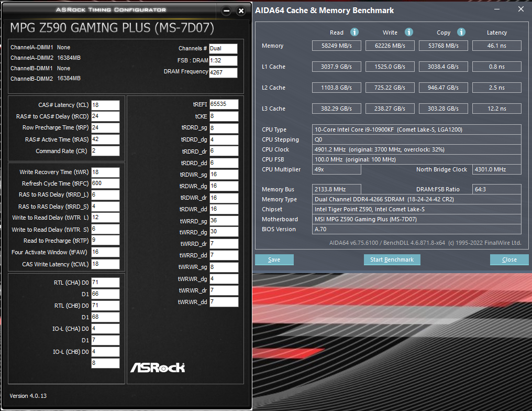The image size is (532, 411).
Task: Click the CPU Multiplier value 49x
Action: pos(337,169)
